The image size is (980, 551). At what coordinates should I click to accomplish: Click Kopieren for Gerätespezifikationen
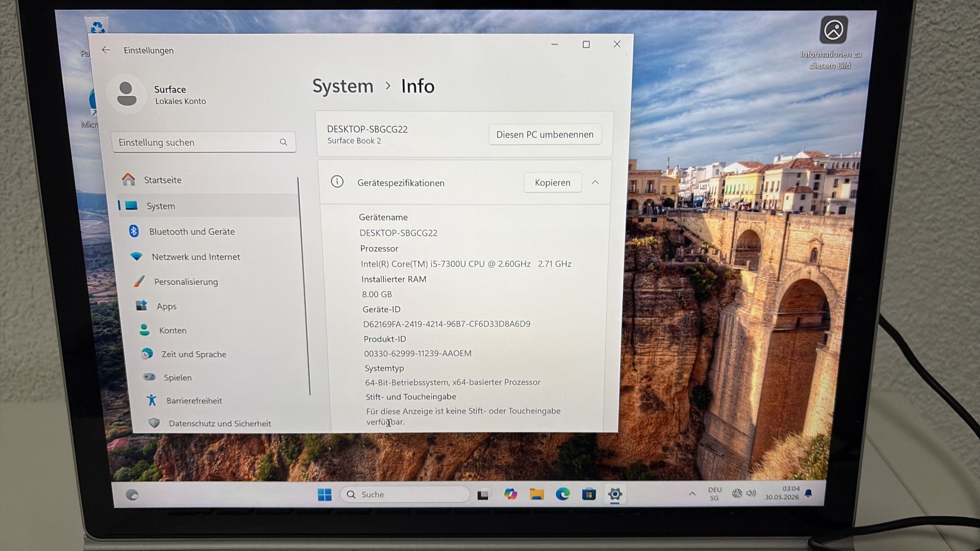(553, 182)
